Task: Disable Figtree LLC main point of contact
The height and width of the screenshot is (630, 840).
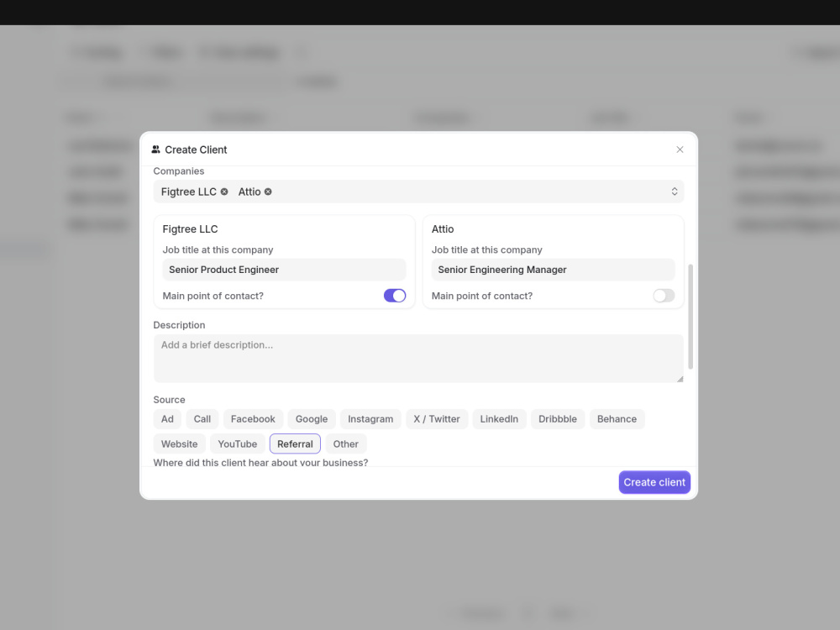Action: (395, 296)
